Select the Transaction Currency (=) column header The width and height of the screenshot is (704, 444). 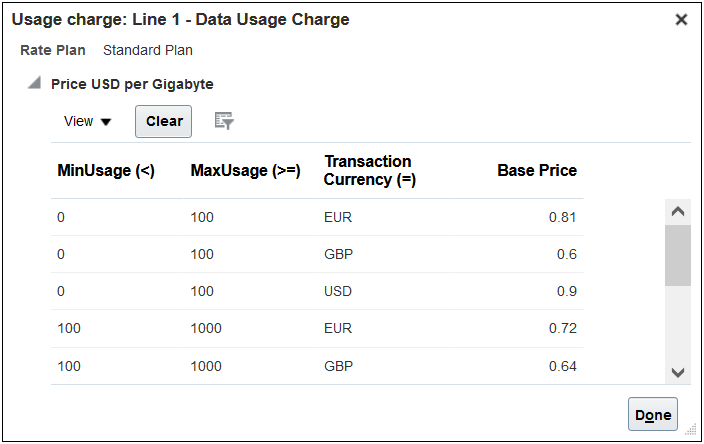tap(369, 170)
